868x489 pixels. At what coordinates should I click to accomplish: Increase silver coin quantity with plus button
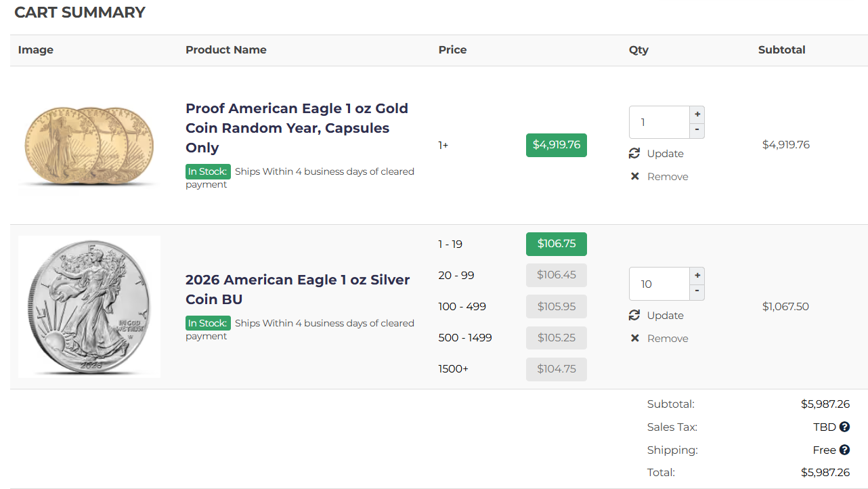[697, 276]
